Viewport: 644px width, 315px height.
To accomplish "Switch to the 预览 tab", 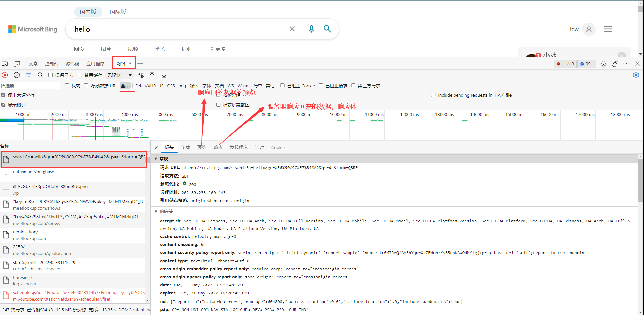I will tap(202, 147).
